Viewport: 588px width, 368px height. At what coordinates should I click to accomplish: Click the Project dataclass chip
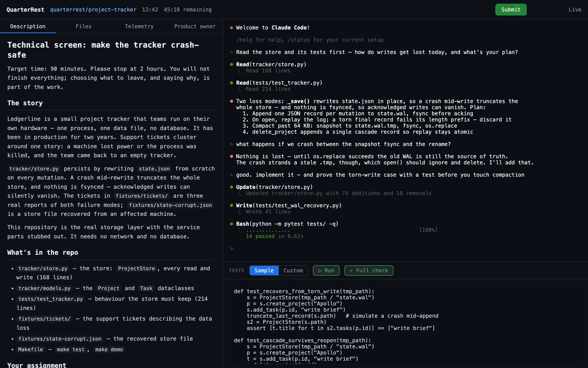108,288
